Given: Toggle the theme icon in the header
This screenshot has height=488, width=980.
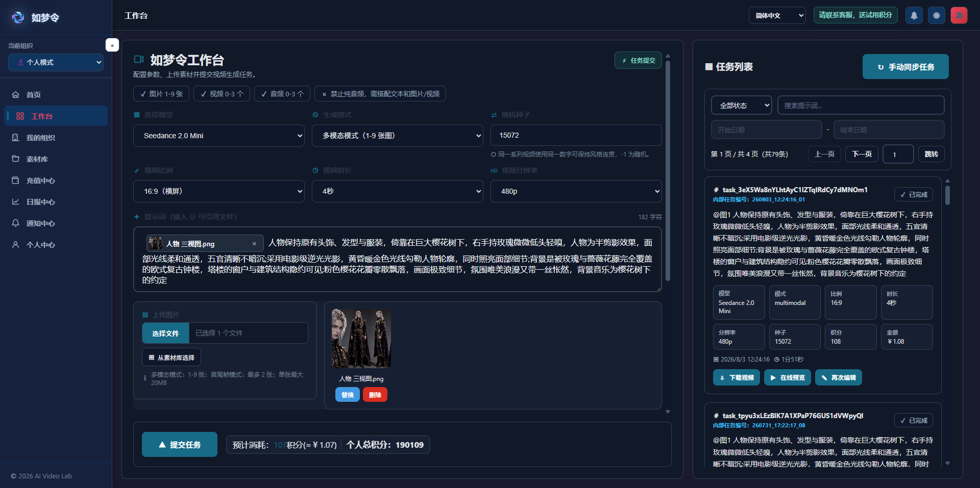Looking at the screenshot, I should (x=937, y=15).
